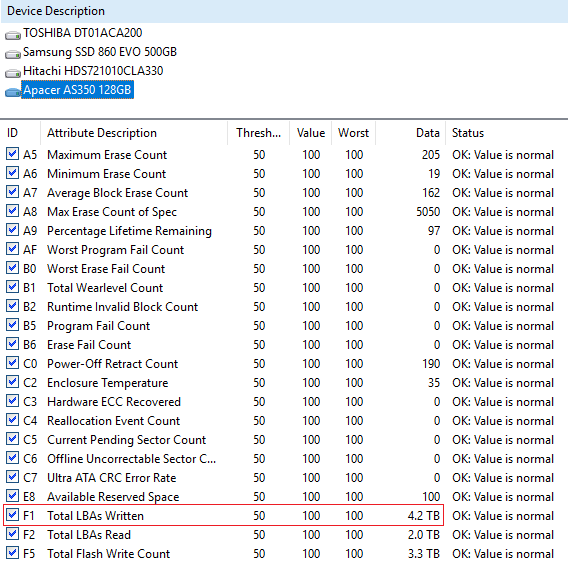Click the 35 temperature data value
The image size is (568, 566).
(x=434, y=383)
